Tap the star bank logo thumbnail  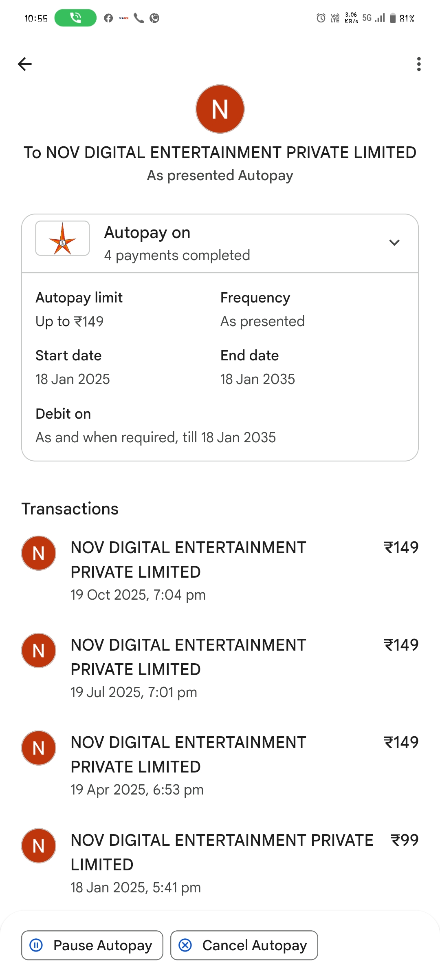coord(62,238)
